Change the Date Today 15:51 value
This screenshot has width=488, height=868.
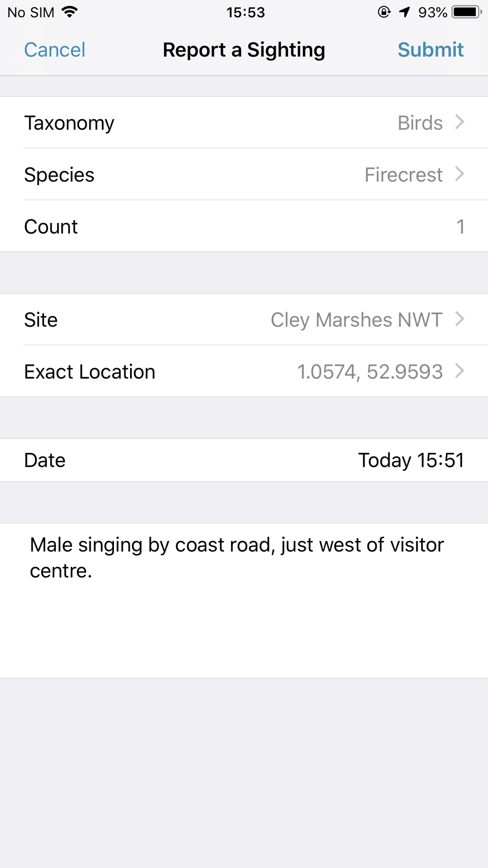(411, 460)
